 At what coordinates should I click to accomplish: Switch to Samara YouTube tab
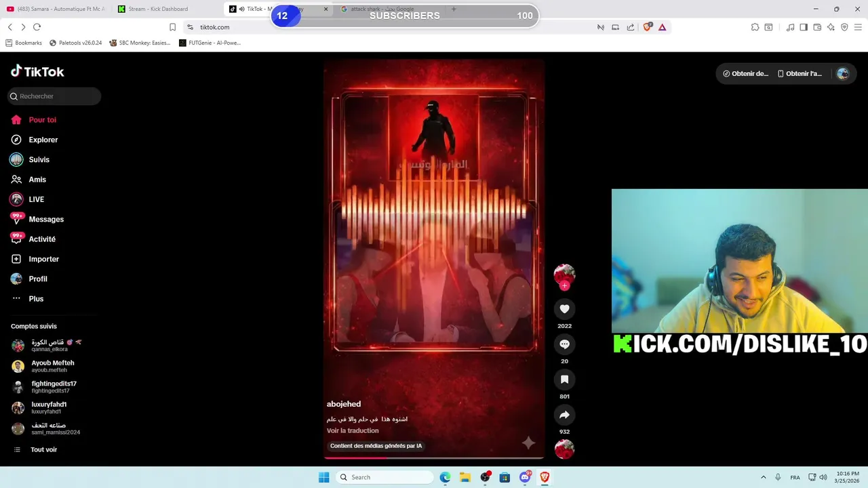pos(56,9)
